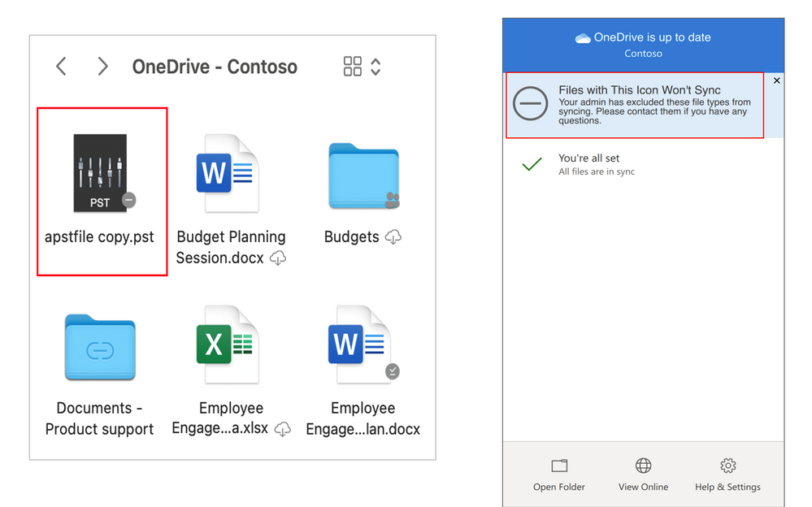Open the Documents - Product support folder
Viewport: 812px width, 507px height.
(100, 348)
